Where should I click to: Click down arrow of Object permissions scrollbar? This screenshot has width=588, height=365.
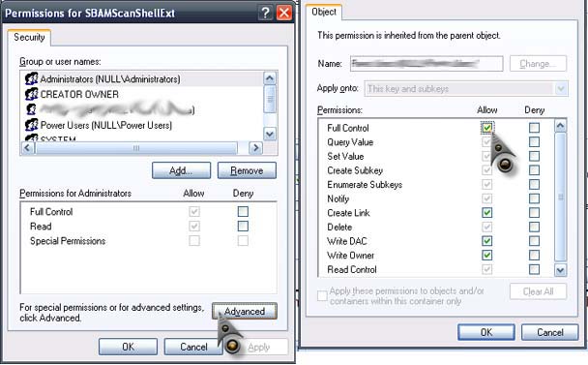tap(560, 270)
